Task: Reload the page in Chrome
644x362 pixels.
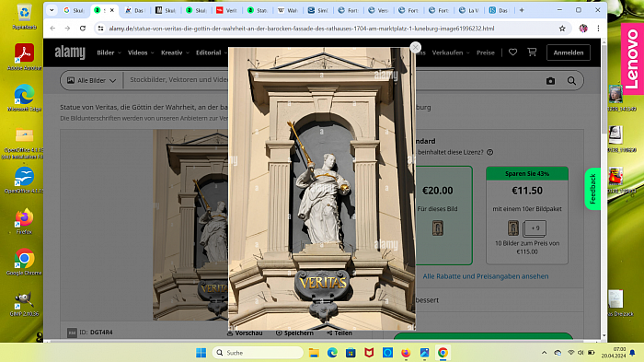Action: point(83,29)
